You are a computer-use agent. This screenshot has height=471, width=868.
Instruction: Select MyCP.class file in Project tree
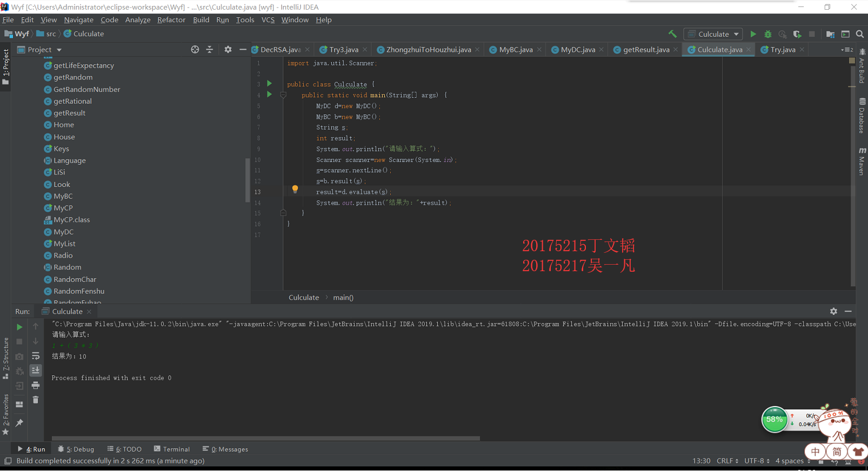pyautogui.click(x=71, y=220)
